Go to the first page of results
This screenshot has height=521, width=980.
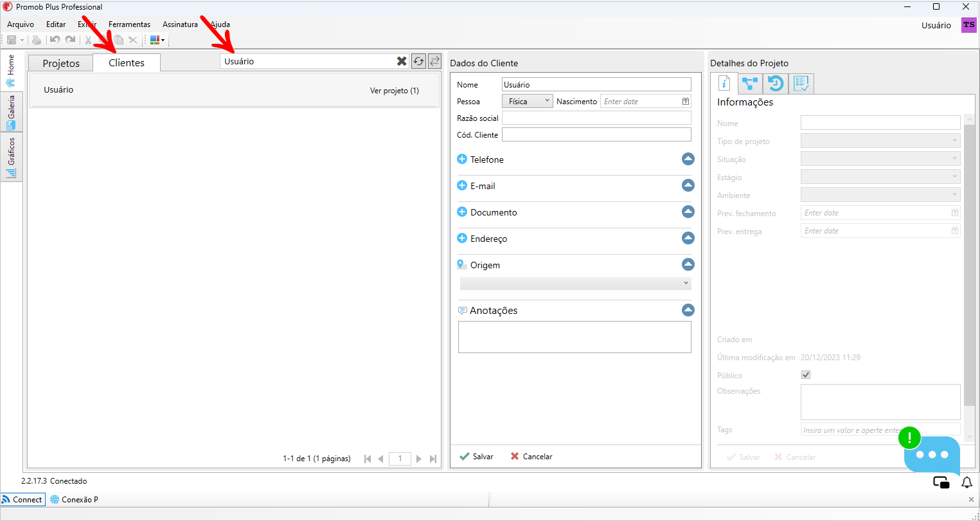[x=368, y=459]
